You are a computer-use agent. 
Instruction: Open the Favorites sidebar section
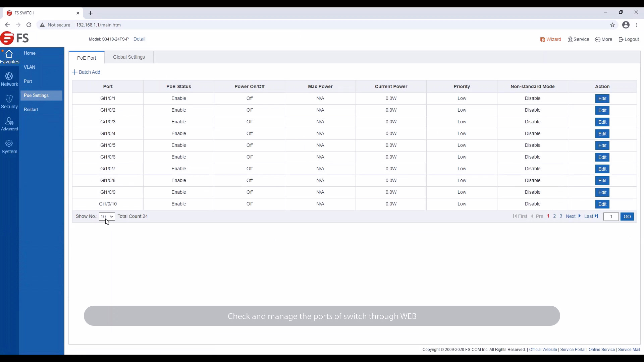(x=9, y=57)
